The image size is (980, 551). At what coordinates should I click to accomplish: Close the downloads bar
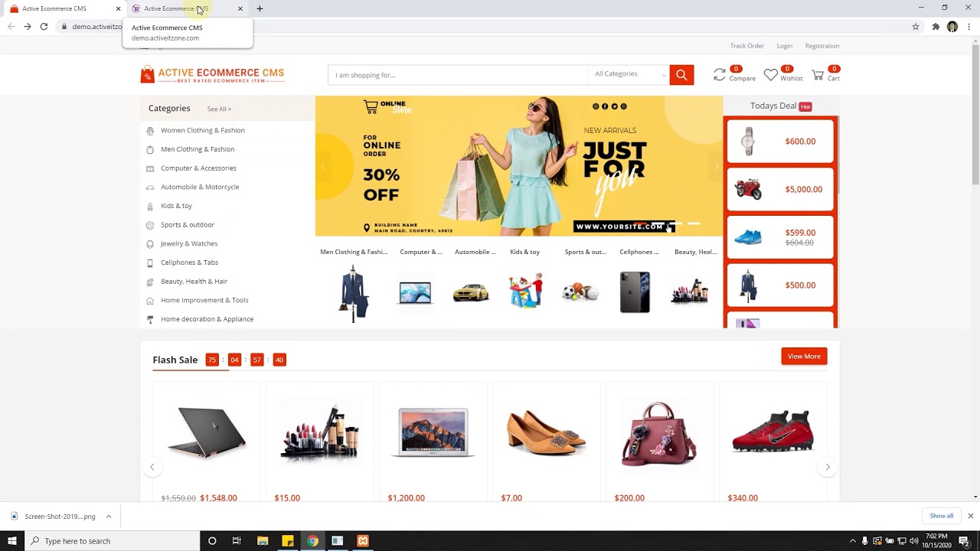[971, 516]
